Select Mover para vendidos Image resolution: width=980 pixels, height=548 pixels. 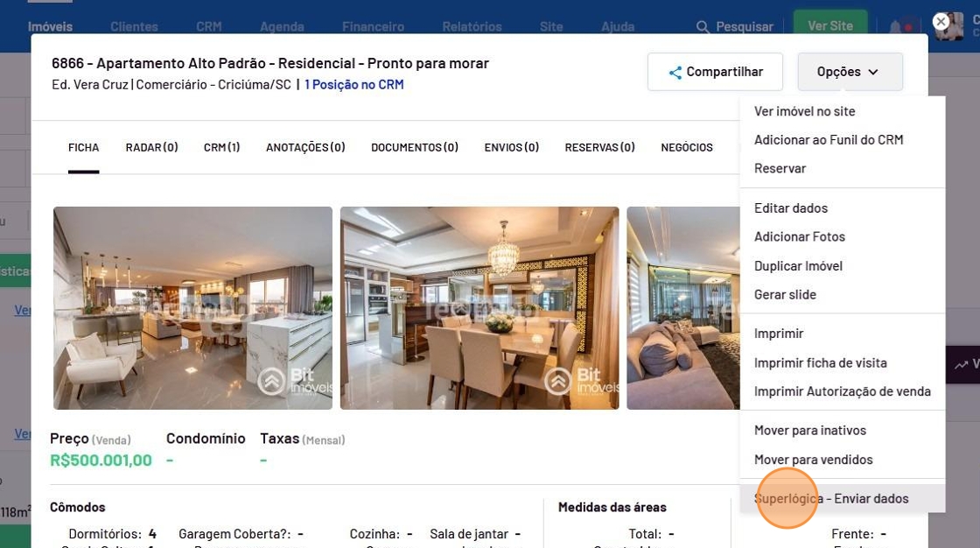click(x=813, y=460)
